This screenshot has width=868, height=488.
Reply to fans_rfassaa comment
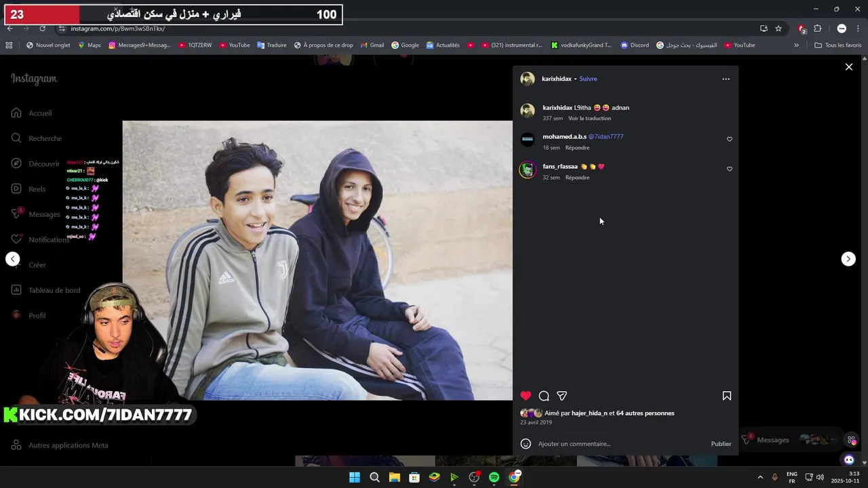tap(577, 178)
